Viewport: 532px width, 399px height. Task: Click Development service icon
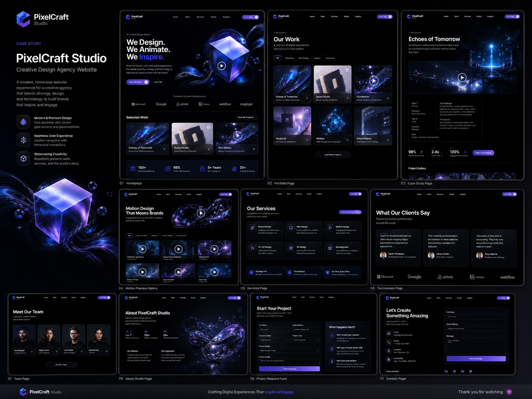330,248
